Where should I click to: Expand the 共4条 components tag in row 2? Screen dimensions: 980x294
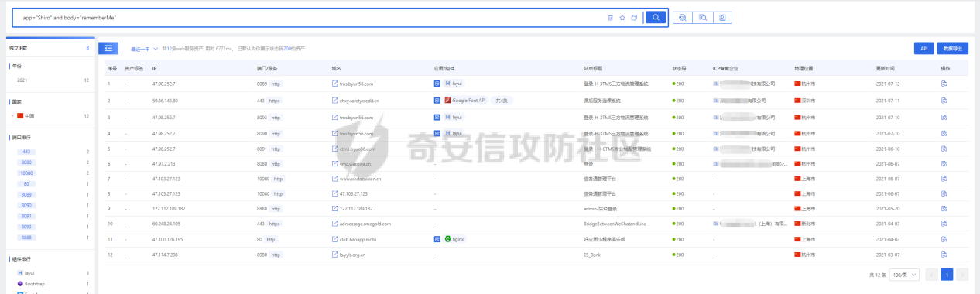(x=502, y=100)
